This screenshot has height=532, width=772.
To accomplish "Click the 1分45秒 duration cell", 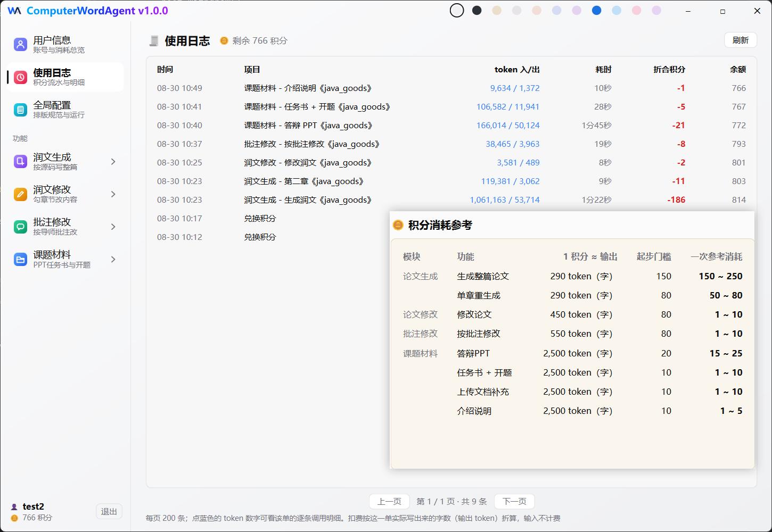I will pos(596,126).
